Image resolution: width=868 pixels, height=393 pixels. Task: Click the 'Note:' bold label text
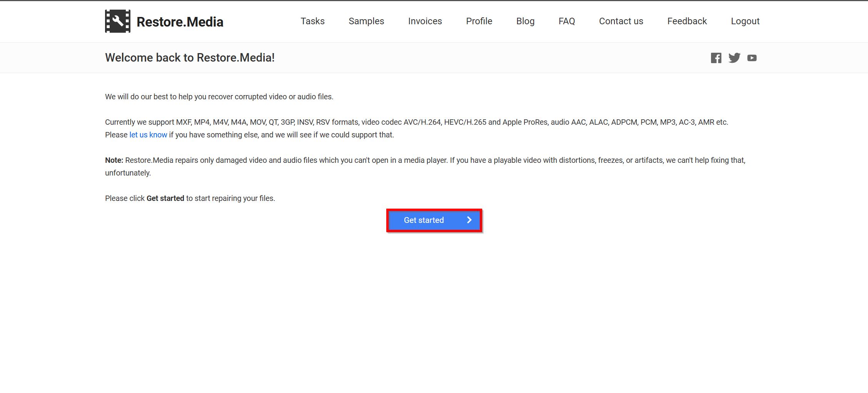pyautogui.click(x=114, y=160)
